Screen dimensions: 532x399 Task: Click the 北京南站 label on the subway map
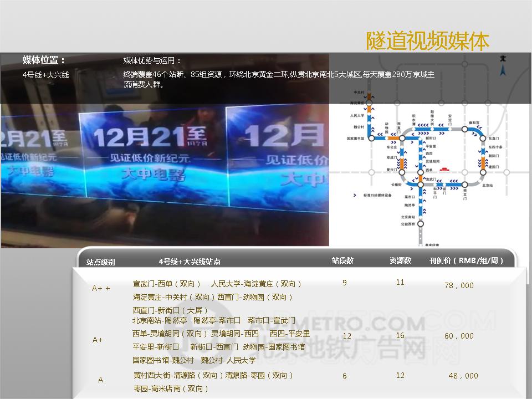click(408, 217)
